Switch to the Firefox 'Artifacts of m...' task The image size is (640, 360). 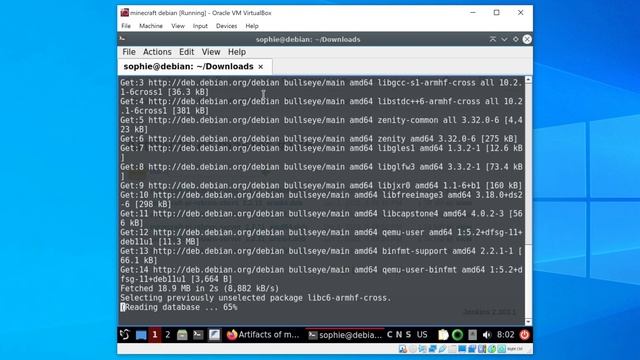(x=263, y=335)
